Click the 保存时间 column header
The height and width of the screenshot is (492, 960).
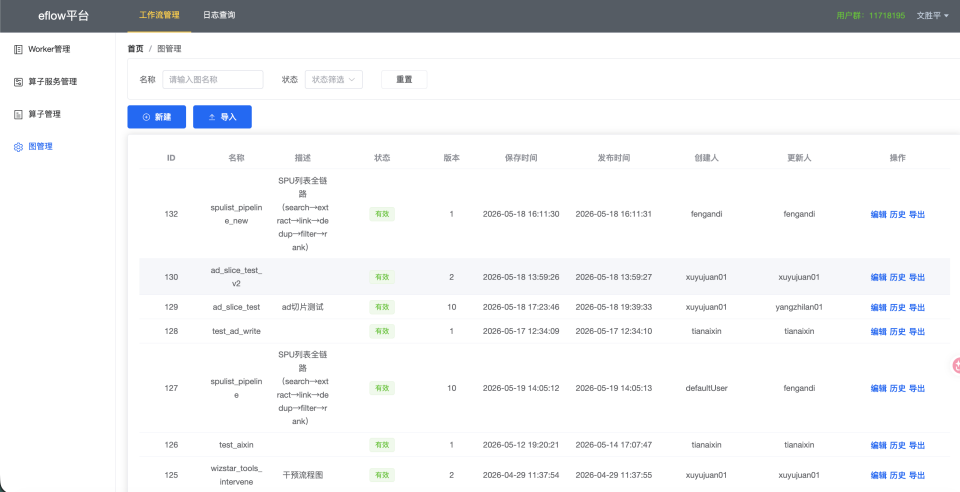(521, 158)
